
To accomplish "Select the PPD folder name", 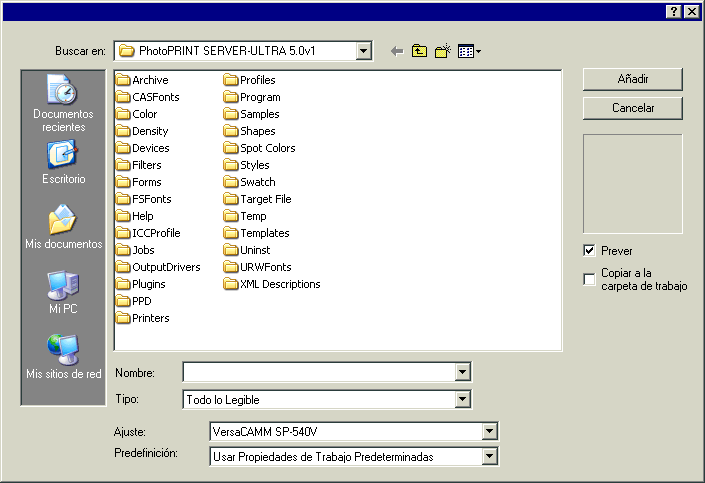I will pyautogui.click(x=142, y=301).
